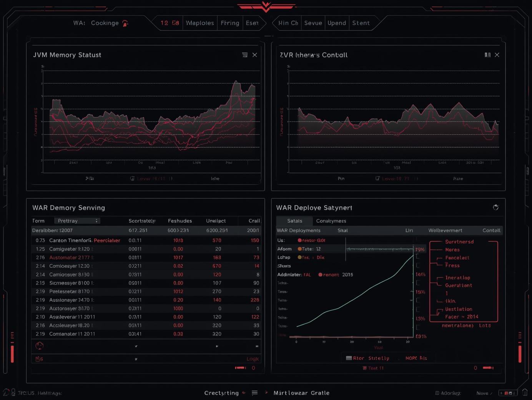
Task: Click the refresh icon in WAR Deploye Satynert
Action: tap(496, 207)
